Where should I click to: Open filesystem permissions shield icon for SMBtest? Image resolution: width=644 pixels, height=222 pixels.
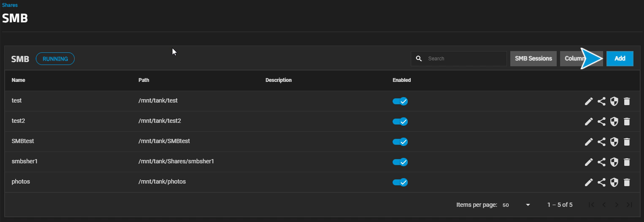pyautogui.click(x=614, y=142)
